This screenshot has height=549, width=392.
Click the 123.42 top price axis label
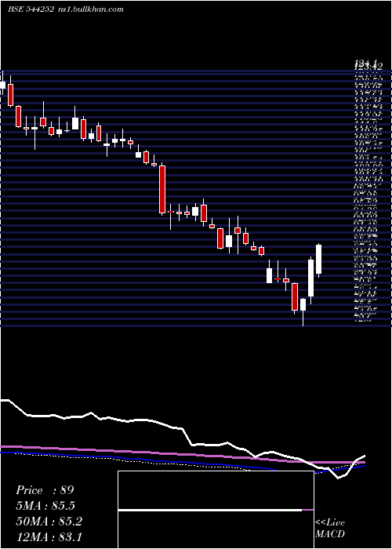coord(369,65)
